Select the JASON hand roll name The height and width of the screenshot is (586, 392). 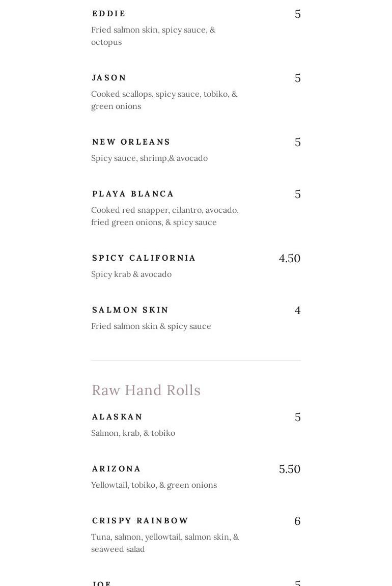[109, 78]
